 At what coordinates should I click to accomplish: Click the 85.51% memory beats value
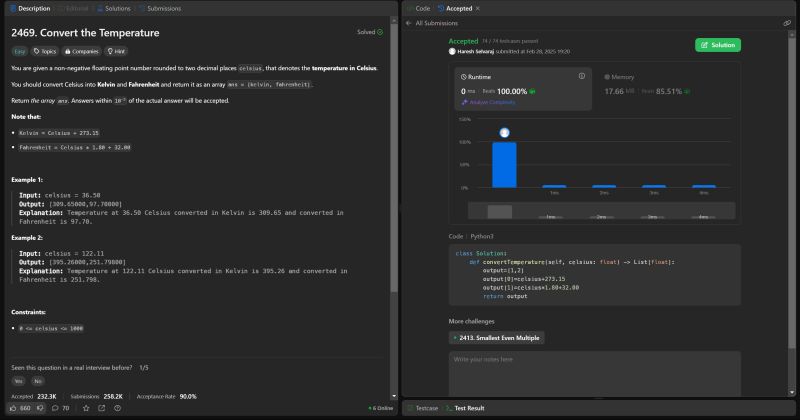(x=669, y=91)
